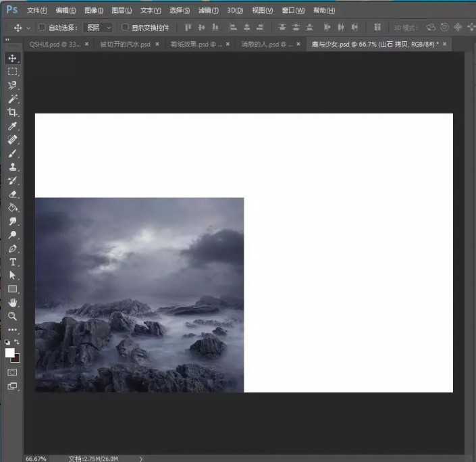This screenshot has height=462, width=476.
Task: Select the Zoom tool
Action: tap(12, 316)
